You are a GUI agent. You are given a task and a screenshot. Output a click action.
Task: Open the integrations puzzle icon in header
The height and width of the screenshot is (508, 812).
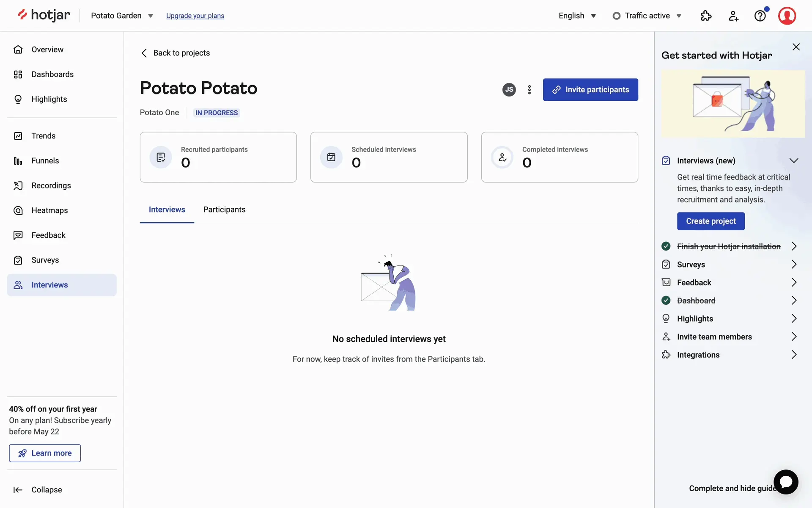tap(706, 16)
